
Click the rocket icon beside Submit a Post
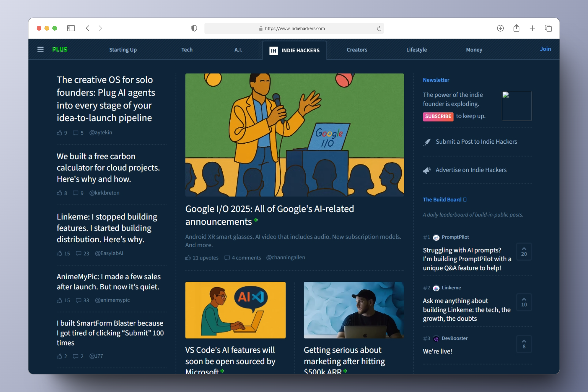point(427,142)
